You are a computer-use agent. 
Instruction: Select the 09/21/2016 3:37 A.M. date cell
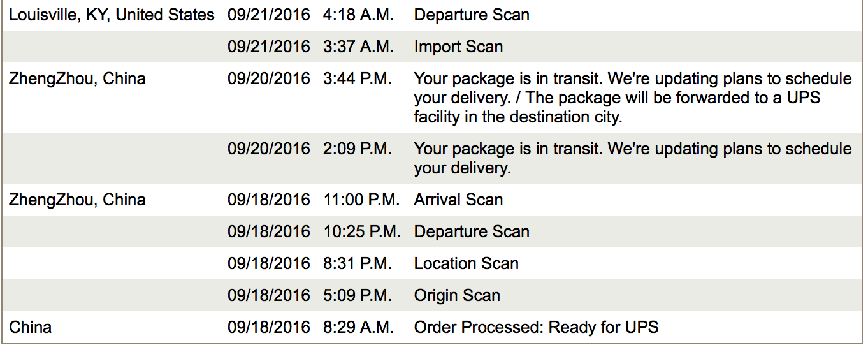(269, 47)
